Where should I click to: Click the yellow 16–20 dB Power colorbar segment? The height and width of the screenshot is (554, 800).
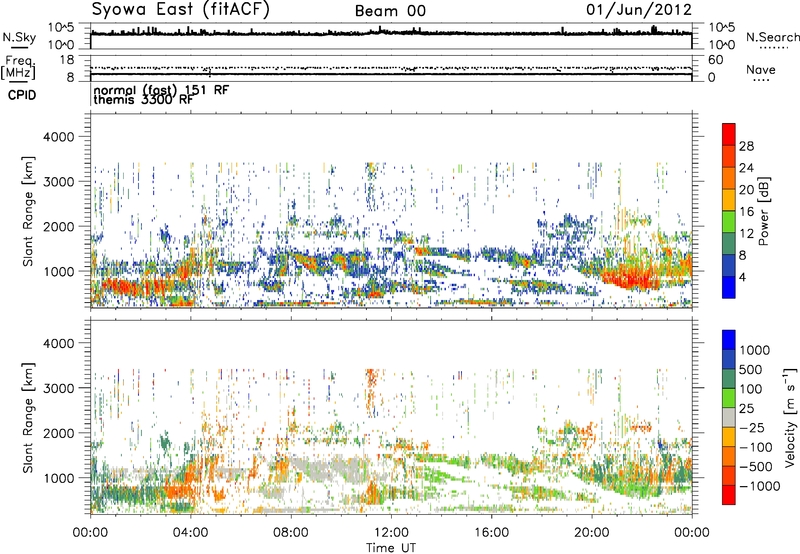(729, 199)
